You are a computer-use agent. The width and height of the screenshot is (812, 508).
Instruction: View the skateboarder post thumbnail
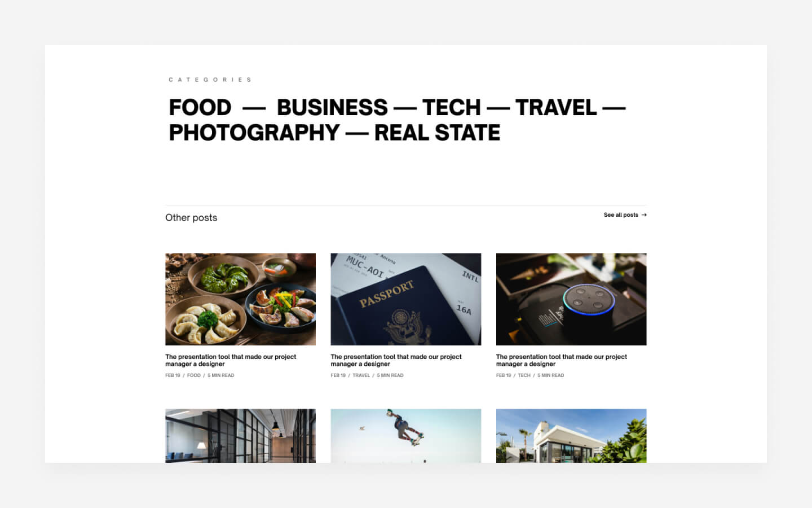(406, 436)
